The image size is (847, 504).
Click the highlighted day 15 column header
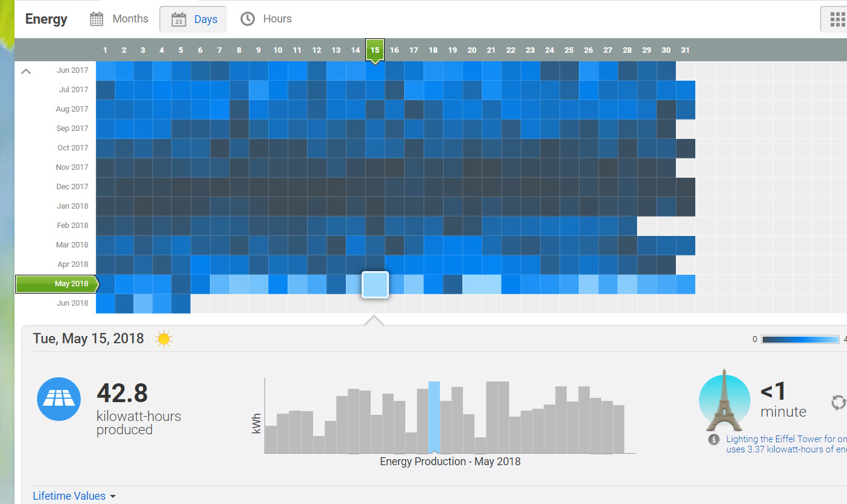(375, 50)
